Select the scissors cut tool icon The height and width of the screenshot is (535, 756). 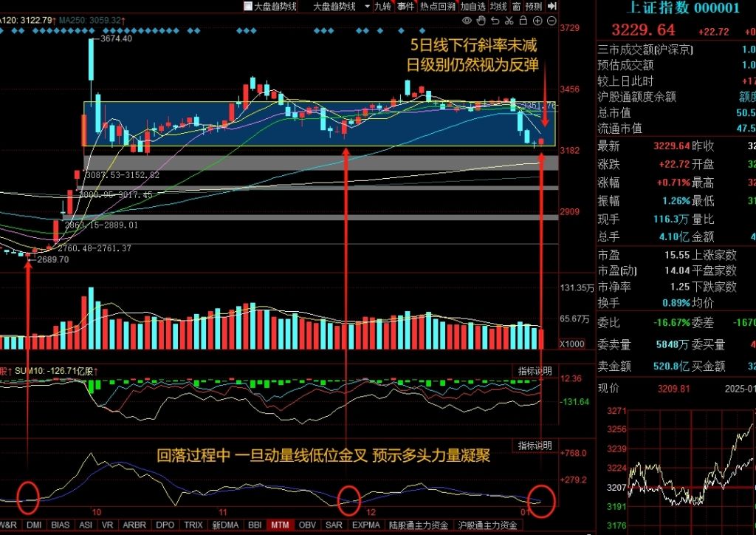coord(509,21)
